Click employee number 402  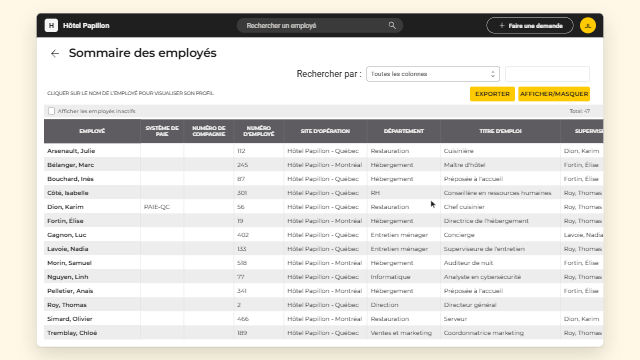(243, 235)
